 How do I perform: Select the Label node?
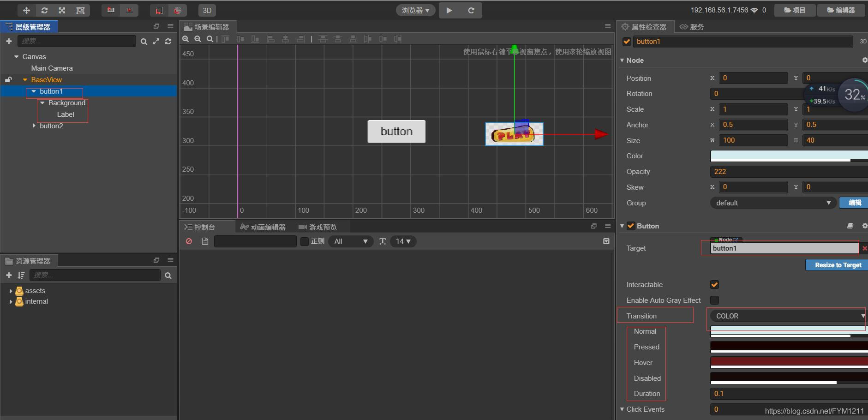point(66,114)
